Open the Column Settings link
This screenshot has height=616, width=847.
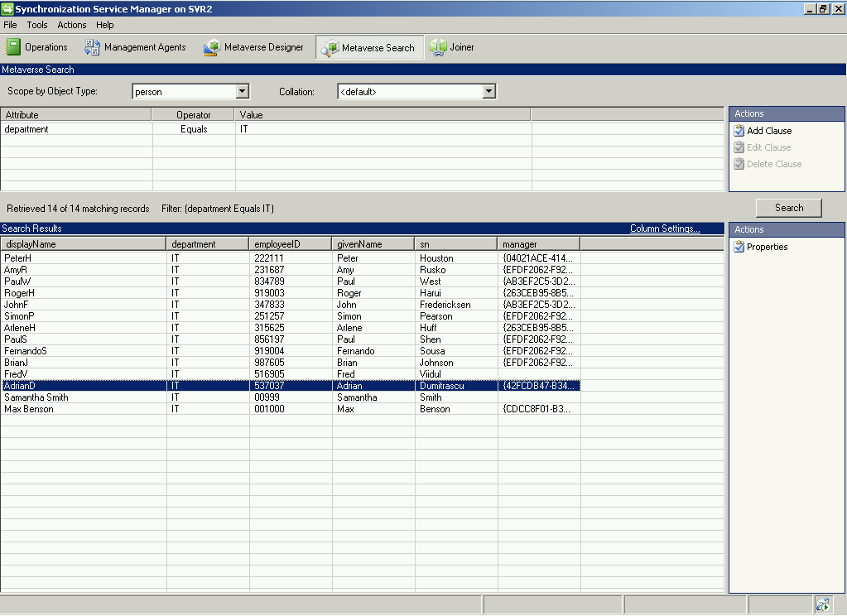(x=665, y=229)
